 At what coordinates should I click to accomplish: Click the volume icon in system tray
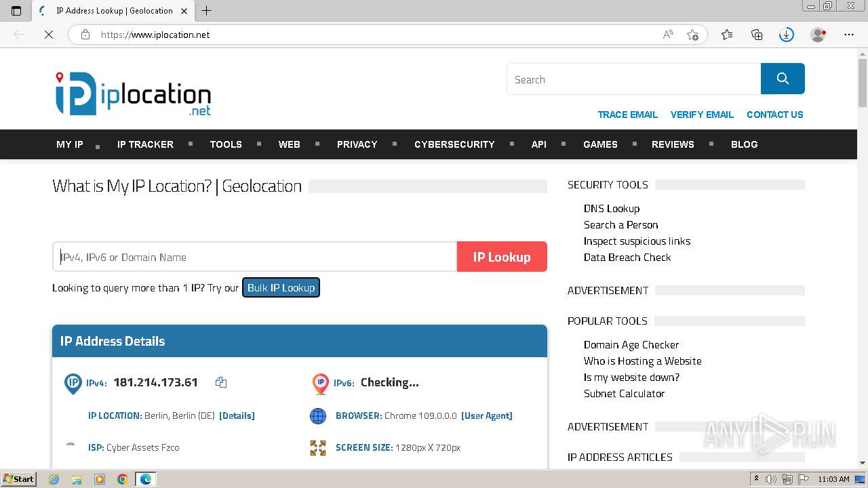pyautogui.click(x=772, y=479)
